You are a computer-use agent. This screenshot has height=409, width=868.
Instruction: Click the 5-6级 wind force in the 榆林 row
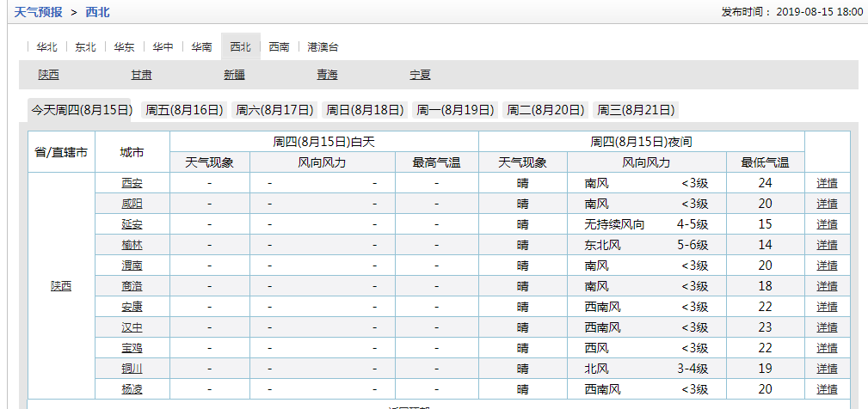pyautogui.click(x=693, y=245)
